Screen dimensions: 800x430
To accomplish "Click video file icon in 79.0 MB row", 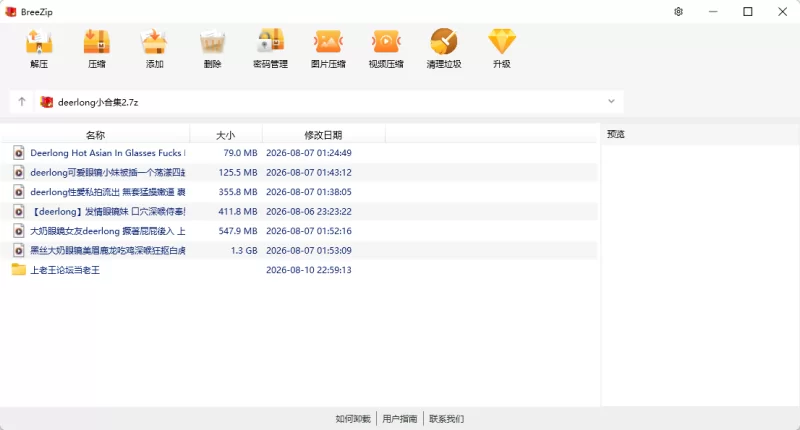I will (18, 153).
